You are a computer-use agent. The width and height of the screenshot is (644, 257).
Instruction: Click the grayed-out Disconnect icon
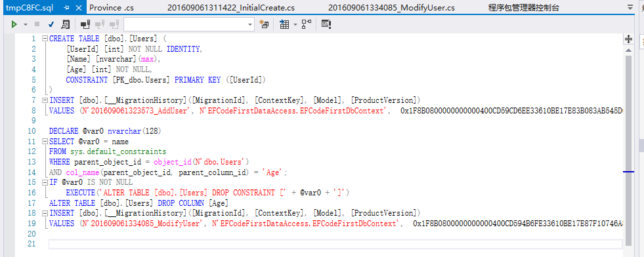click(100, 25)
